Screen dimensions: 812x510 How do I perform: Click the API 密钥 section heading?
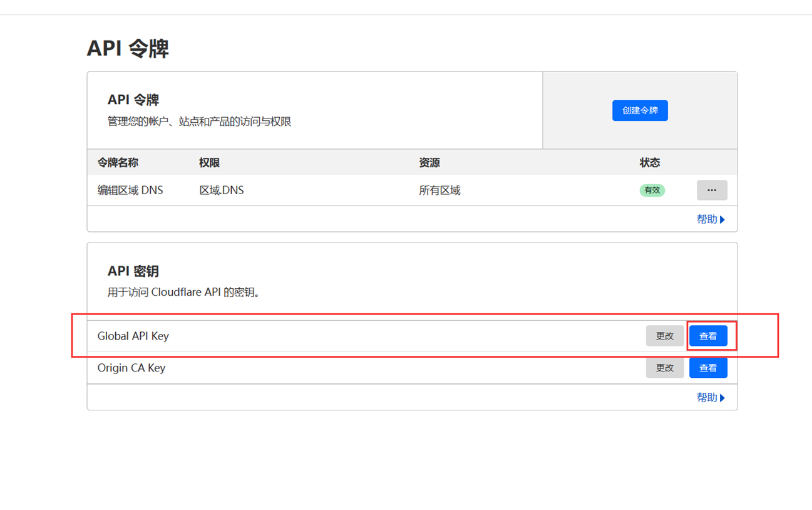point(133,271)
